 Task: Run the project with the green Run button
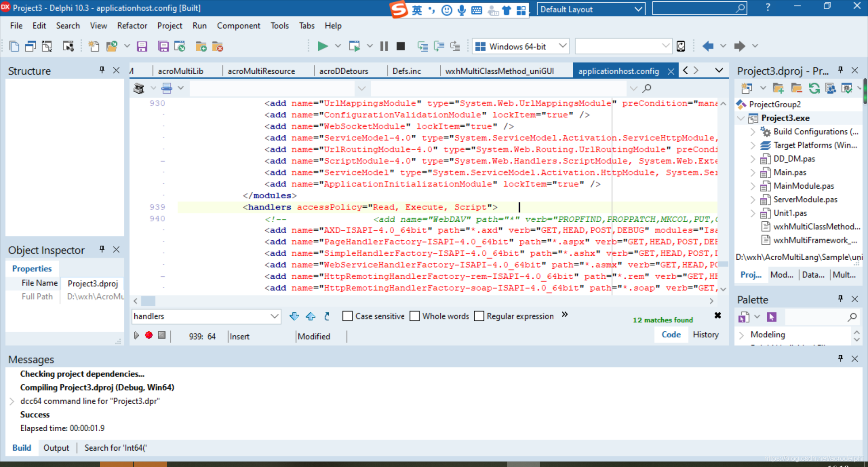click(x=322, y=46)
